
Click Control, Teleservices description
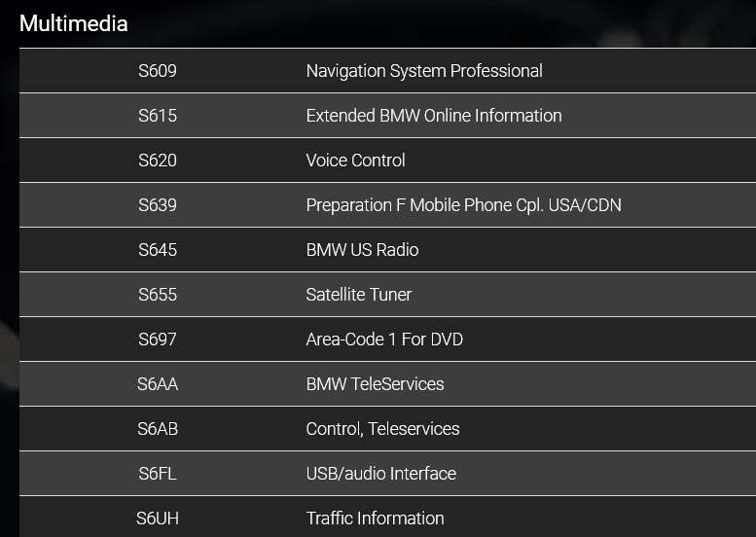click(382, 429)
